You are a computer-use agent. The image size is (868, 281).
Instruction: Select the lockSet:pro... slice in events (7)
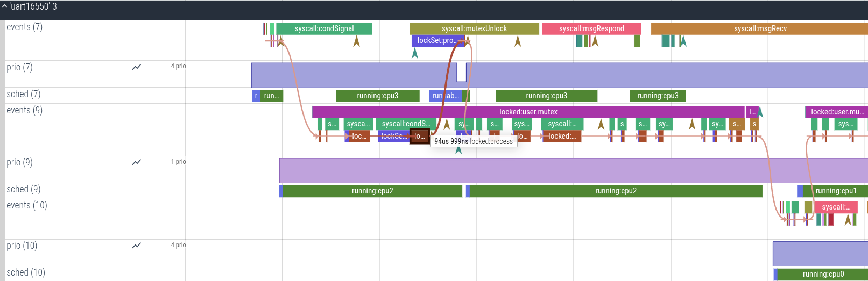[437, 40]
